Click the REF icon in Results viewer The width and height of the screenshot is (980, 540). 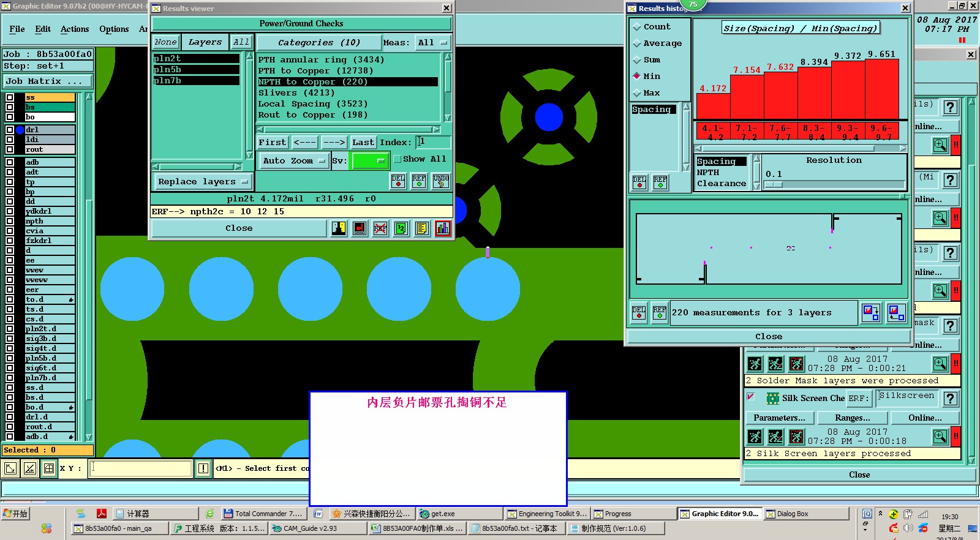[x=419, y=181]
